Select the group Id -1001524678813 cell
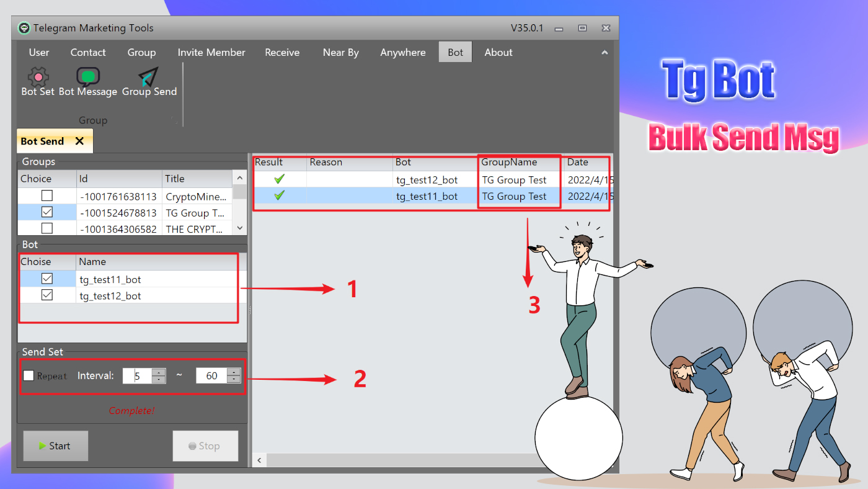This screenshot has height=489, width=868. [118, 213]
